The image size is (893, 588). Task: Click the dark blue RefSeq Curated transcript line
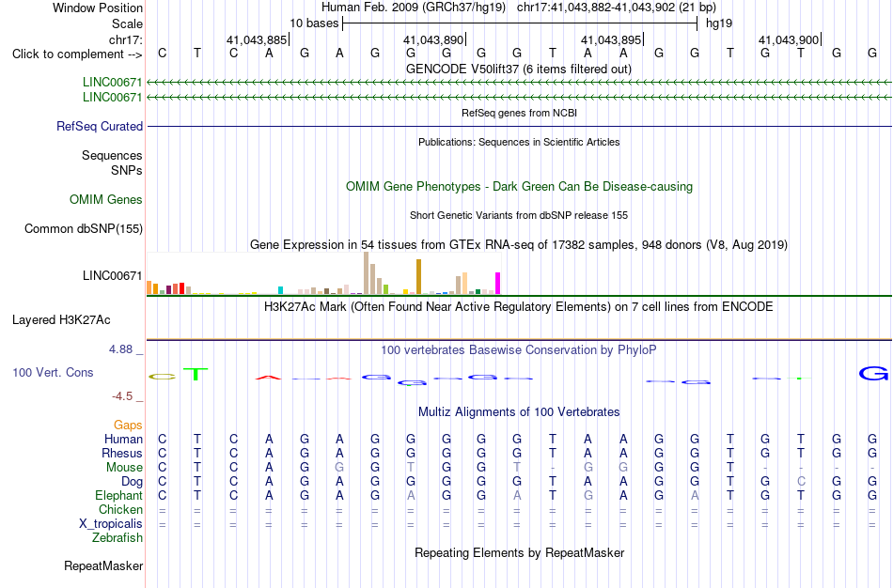[519, 127]
